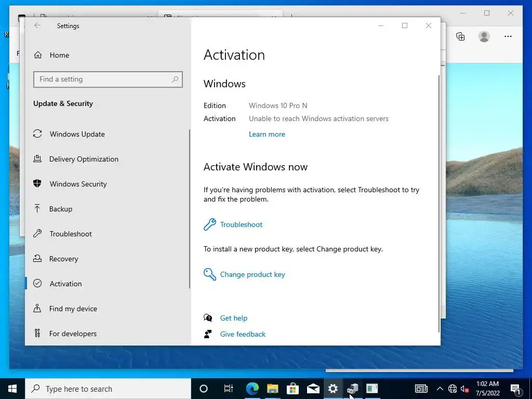Open the Edge three-dot menu
Image resolution: width=532 pixels, height=399 pixels.
(x=508, y=36)
